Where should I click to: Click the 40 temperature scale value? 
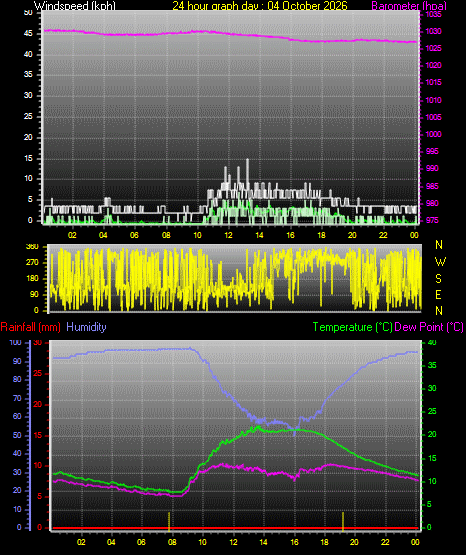(432, 342)
